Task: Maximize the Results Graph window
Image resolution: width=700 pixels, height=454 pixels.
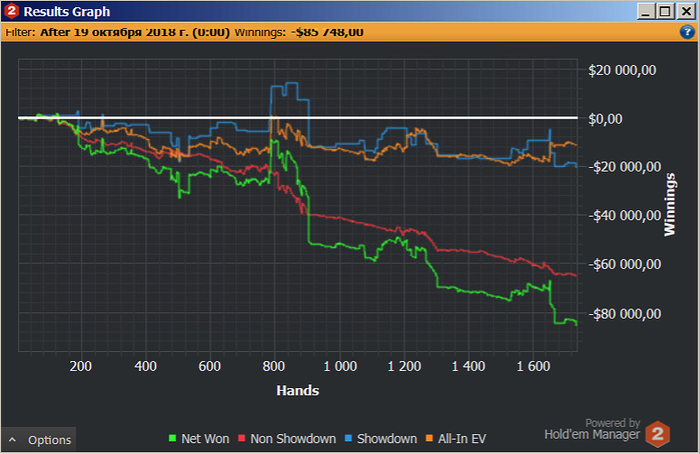Action: click(x=665, y=11)
